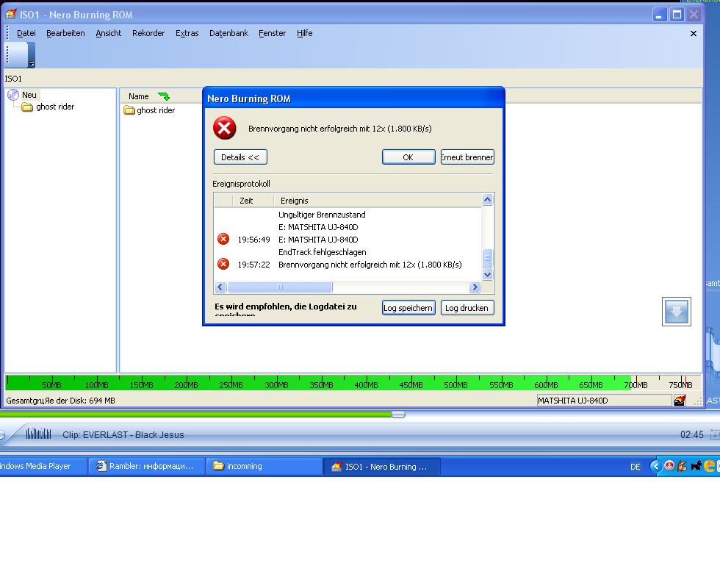Switch to Windows Media Player taskbar button
Screen dimensions: 720x588
[x=43, y=466]
